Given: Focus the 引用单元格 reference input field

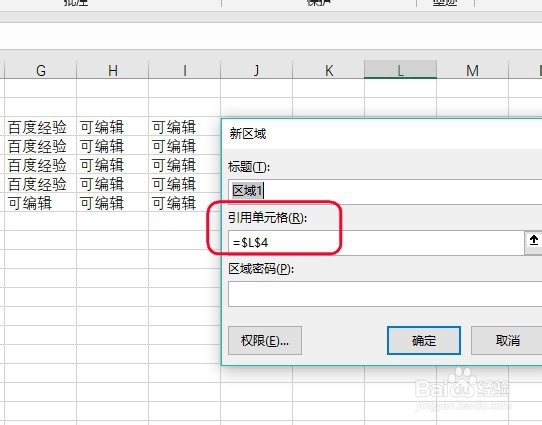Looking at the screenshot, I should (376, 243).
